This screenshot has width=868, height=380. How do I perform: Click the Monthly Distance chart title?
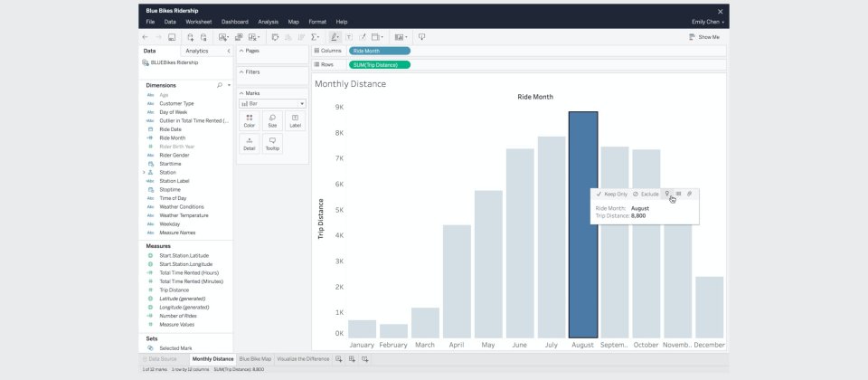351,84
